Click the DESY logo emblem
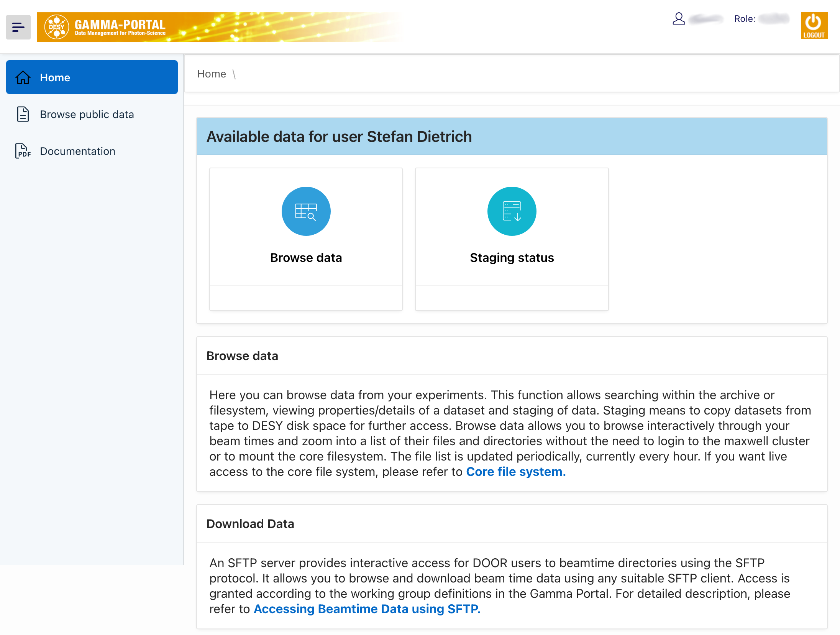This screenshot has height=635, width=840. point(56,27)
